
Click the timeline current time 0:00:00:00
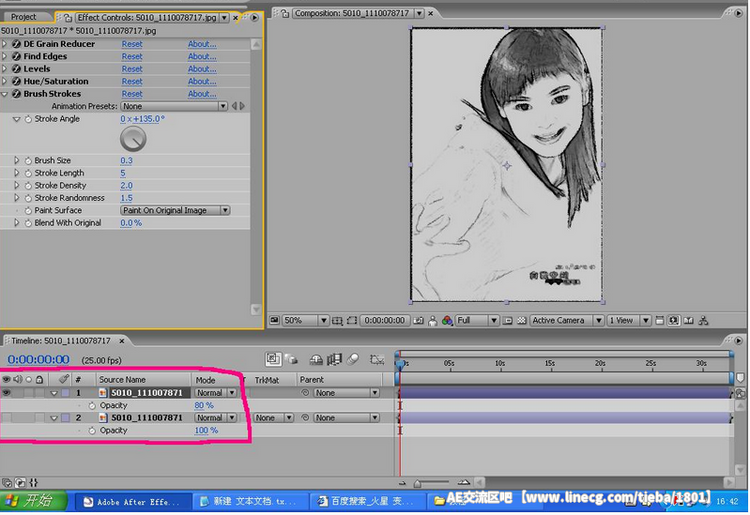38,360
